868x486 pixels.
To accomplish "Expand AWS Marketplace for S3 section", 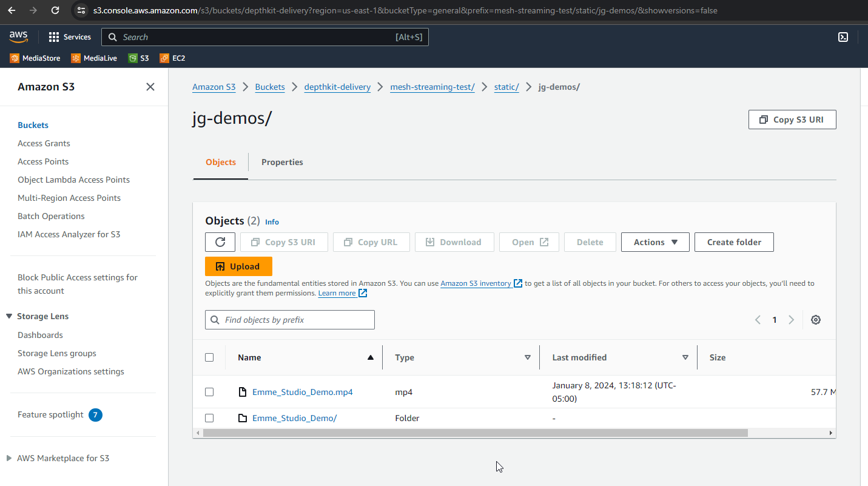I will (x=9, y=458).
